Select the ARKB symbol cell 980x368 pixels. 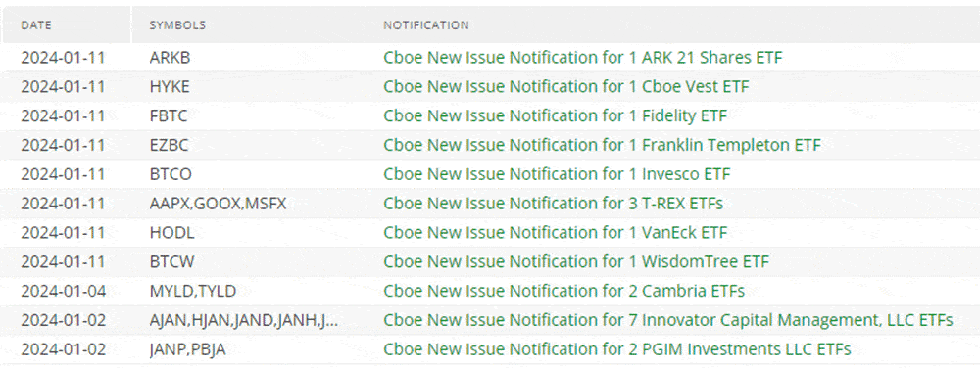point(170,58)
